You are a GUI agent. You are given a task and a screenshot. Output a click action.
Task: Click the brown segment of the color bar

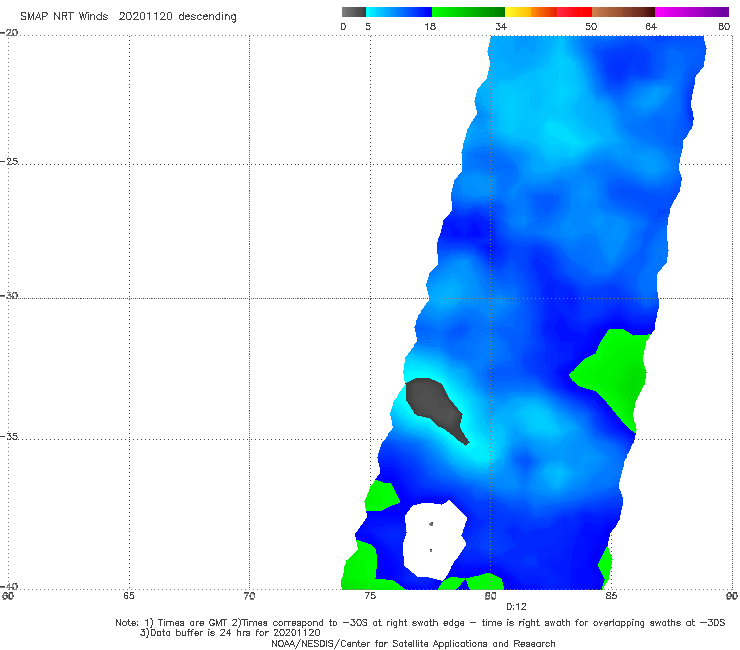point(623,12)
